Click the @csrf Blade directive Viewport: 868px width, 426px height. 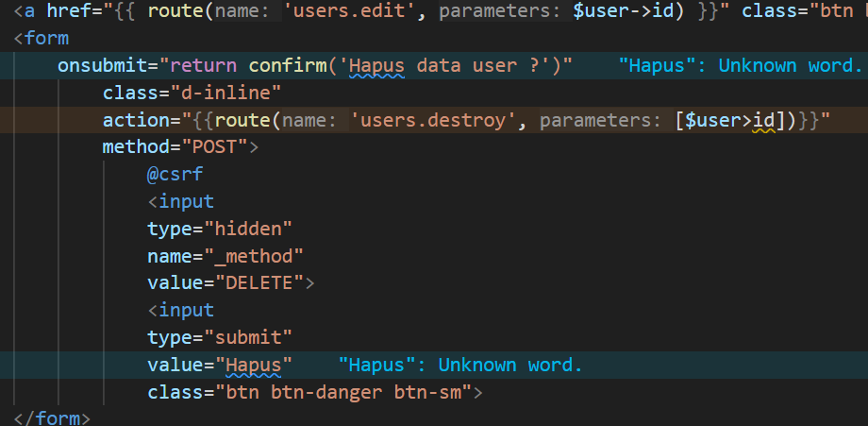pos(175,175)
